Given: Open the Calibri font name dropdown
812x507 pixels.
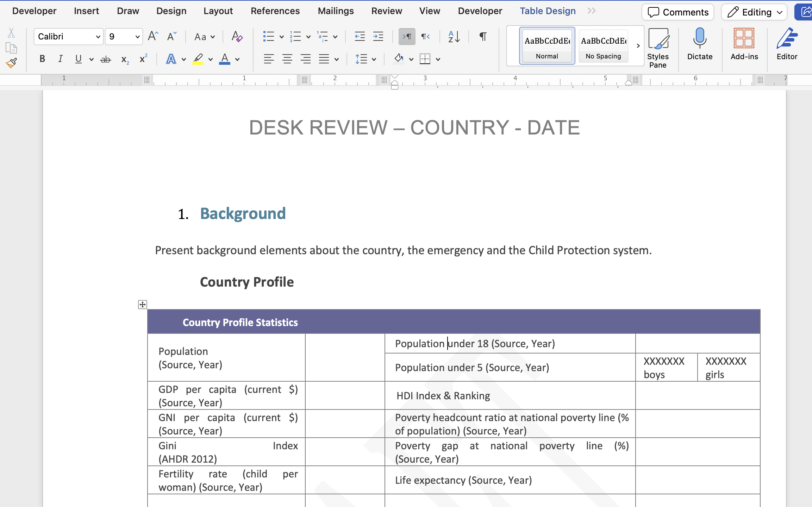Looking at the screenshot, I should 98,37.
